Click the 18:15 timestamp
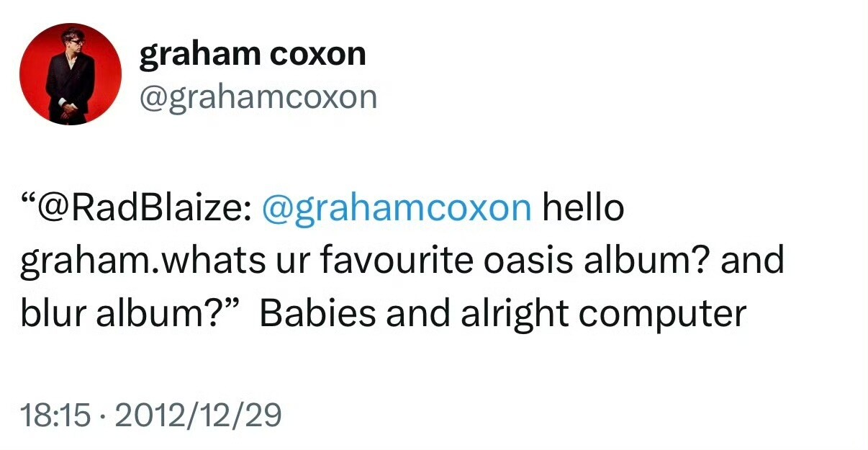 (x=56, y=415)
